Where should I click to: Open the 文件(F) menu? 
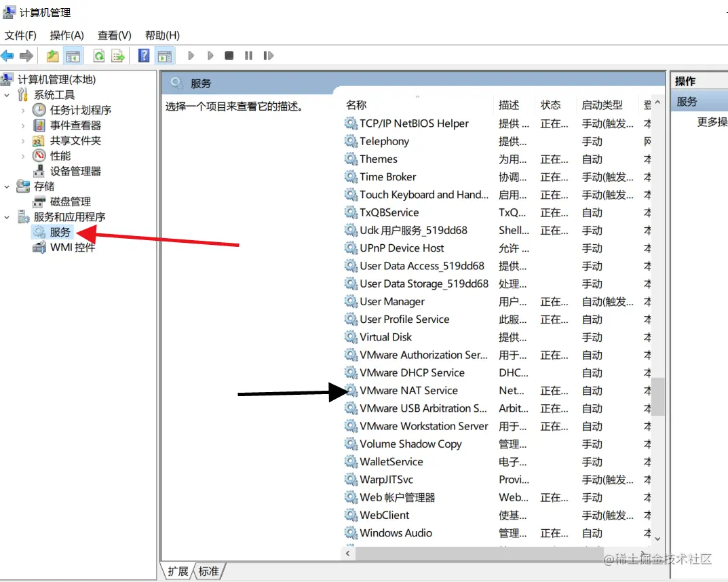(x=20, y=35)
